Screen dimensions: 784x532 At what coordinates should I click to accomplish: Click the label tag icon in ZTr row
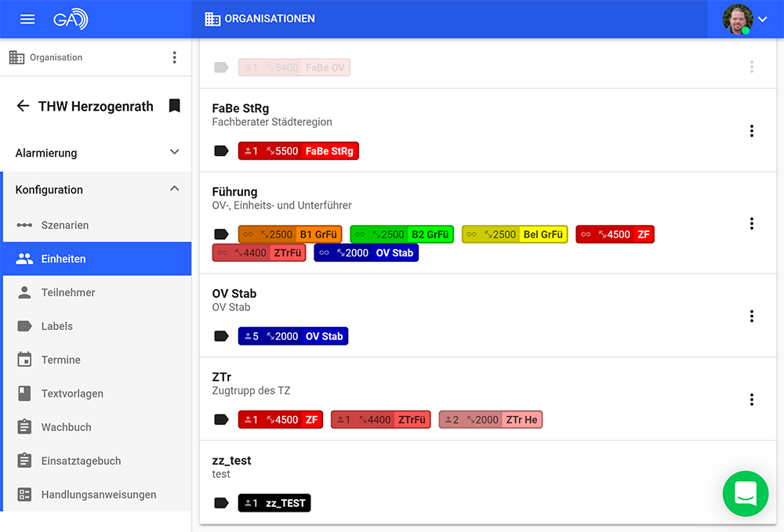[221, 420]
